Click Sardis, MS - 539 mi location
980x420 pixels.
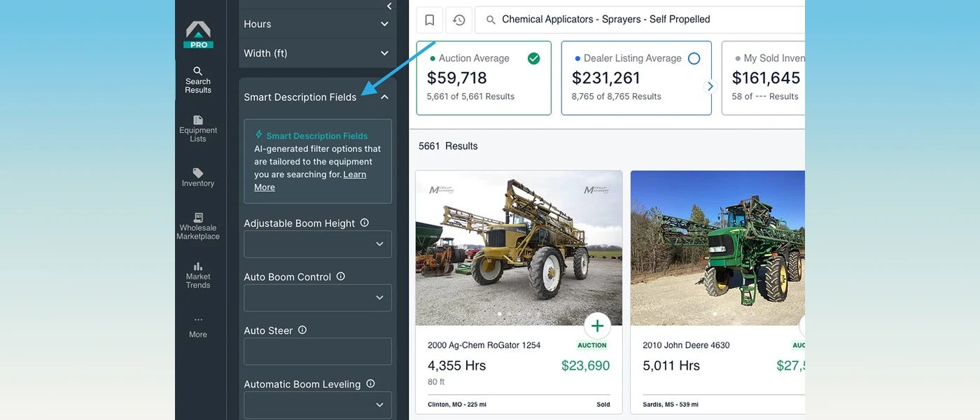670,405
